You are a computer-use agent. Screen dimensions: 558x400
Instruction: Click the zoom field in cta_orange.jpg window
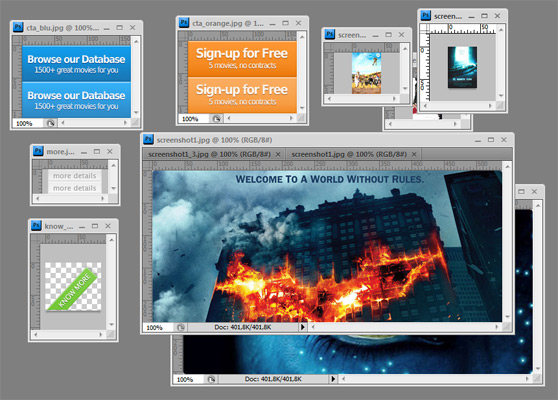coord(194,119)
